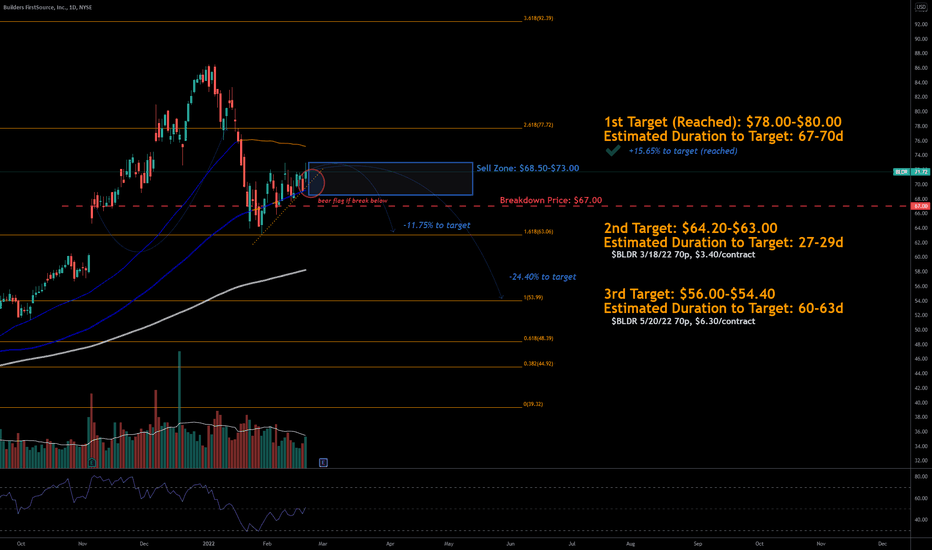Click the 1(53.99) Fibonacci label
This screenshot has height=550, width=932.
(x=533, y=298)
